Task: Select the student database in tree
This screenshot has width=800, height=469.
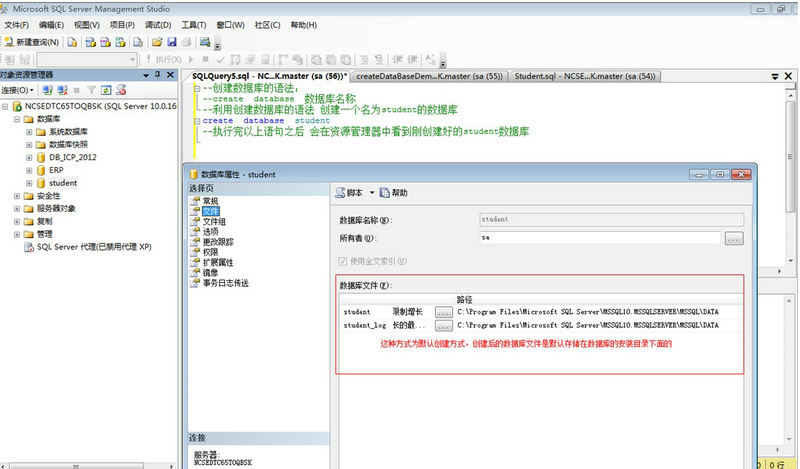Action: click(x=63, y=183)
